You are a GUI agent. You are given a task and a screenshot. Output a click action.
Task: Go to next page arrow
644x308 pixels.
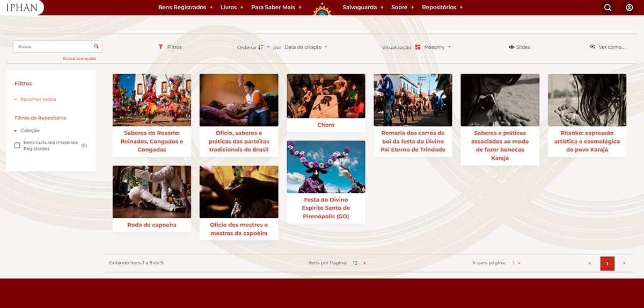pos(624,263)
